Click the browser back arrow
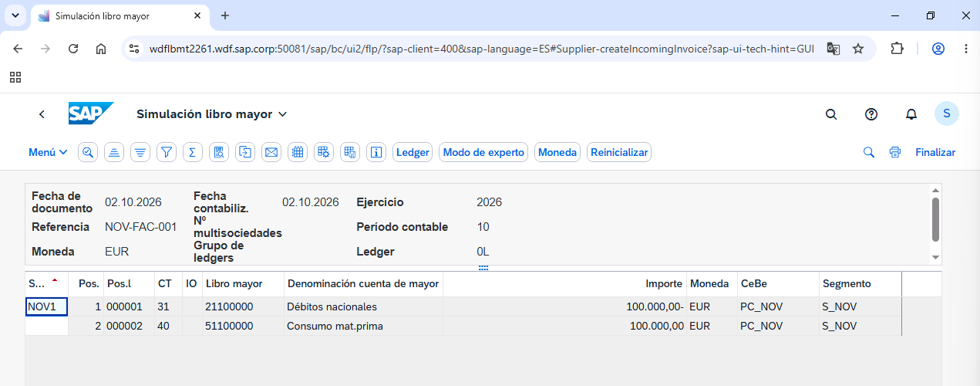The image size is (980, 386). (18, 49)
